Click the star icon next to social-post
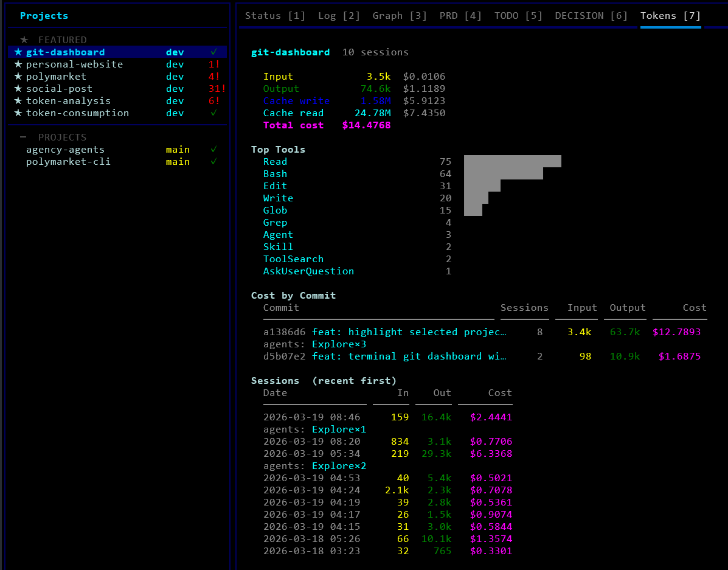Viewport: 728px width, 570px height. point(18,89)
